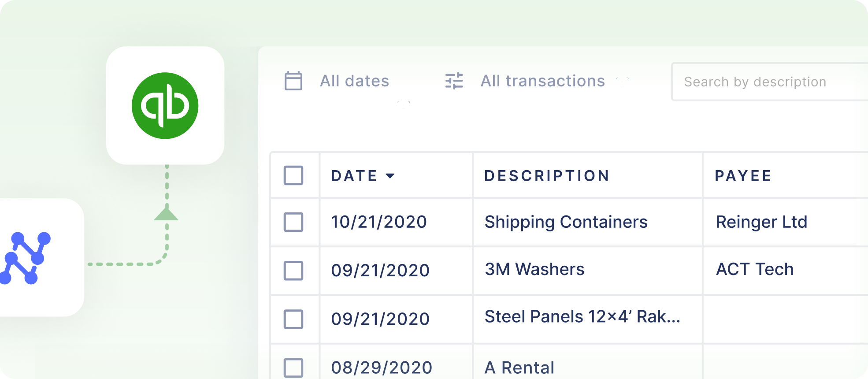The image size is (868, 379).
Task: Click the QuickBooks logo icon
Action: pyautogui.click(x=165, y=106)
